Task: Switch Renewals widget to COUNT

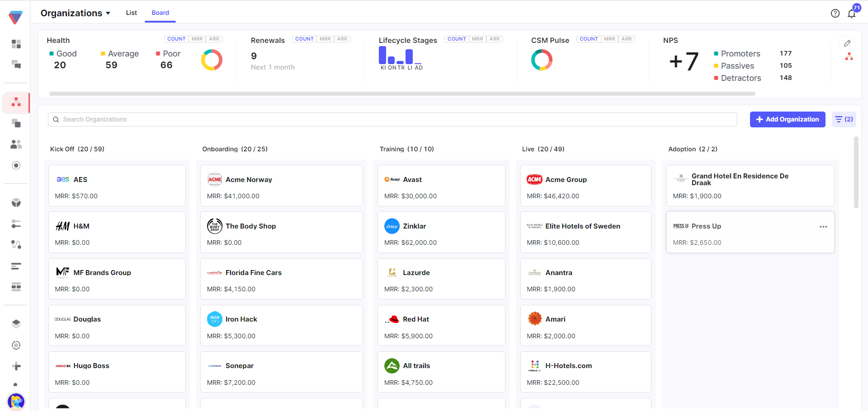Action: pos(304,39)
